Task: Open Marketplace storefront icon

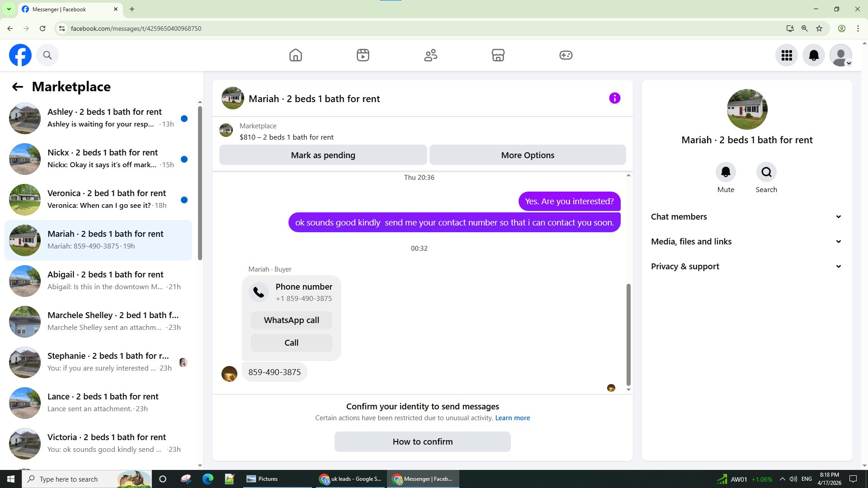Action: [498, 55]
